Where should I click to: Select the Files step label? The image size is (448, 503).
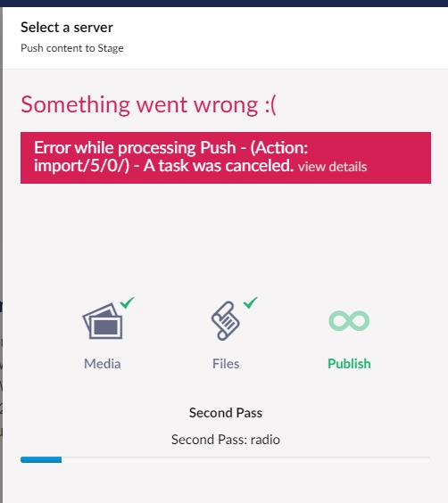point(226,364)
